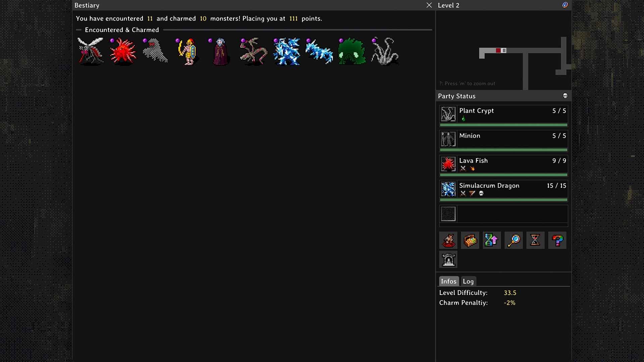
Task: Select the Lava Fish party member
Action: pos(503,166)
